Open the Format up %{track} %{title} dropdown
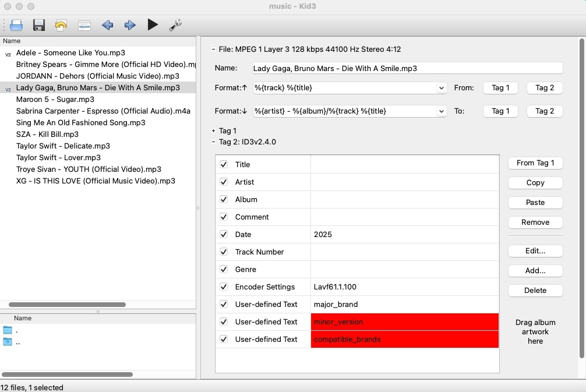 (442, 88)
